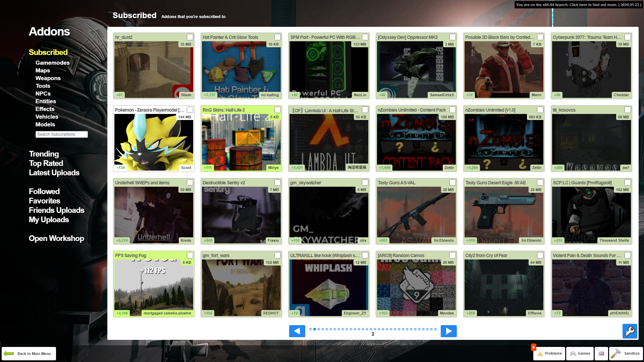Click Open Workshop
The width and height of the screenshot is (644, 362).
pyautogui.click(x=56, y=238)
